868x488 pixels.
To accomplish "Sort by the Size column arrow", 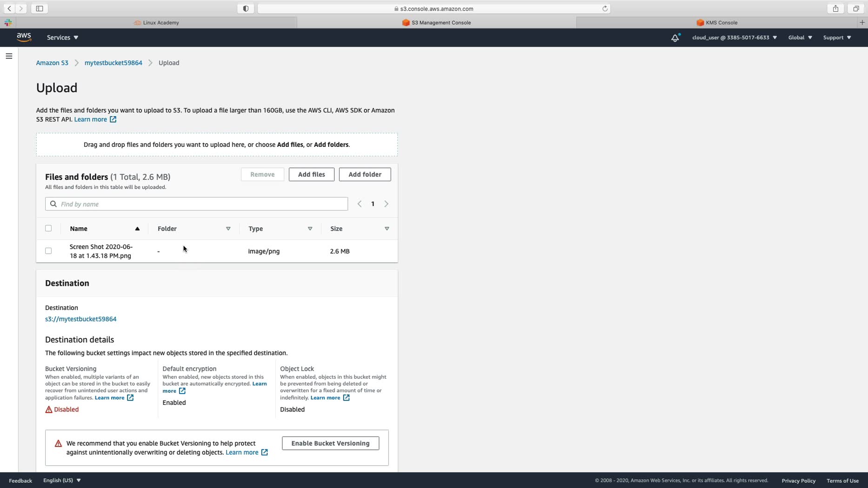I will coord(387,229).
